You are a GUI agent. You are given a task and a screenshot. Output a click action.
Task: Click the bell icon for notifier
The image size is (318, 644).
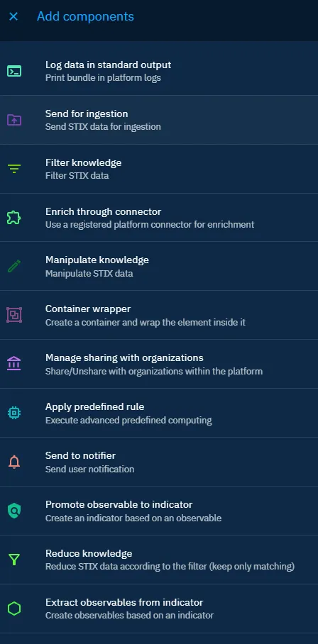click(14, 462)
